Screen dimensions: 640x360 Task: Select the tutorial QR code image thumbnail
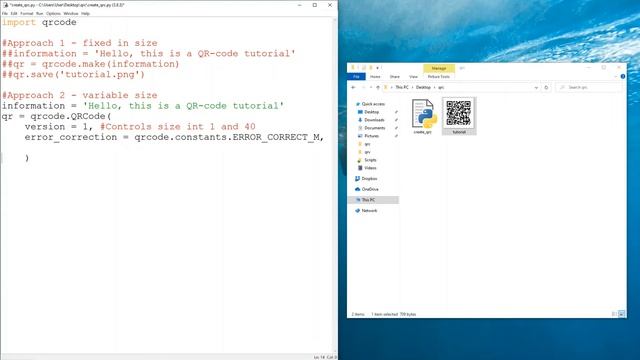[x=459, y=116]
